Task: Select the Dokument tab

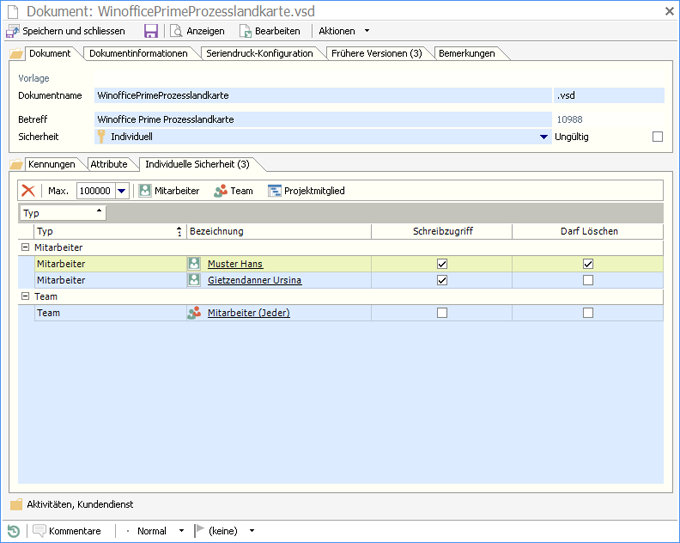Action: click(49, 54)
